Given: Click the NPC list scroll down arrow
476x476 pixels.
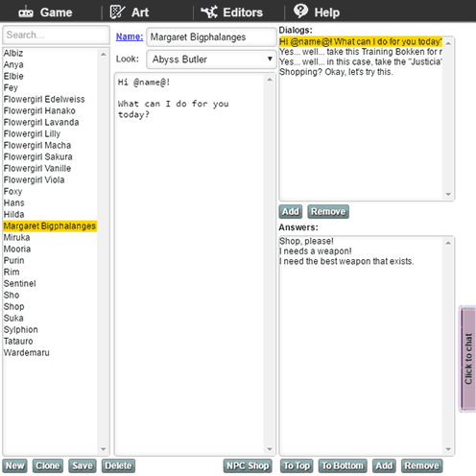Looking at the screenshot, I should pyautogui.click(x=103, y=449).
